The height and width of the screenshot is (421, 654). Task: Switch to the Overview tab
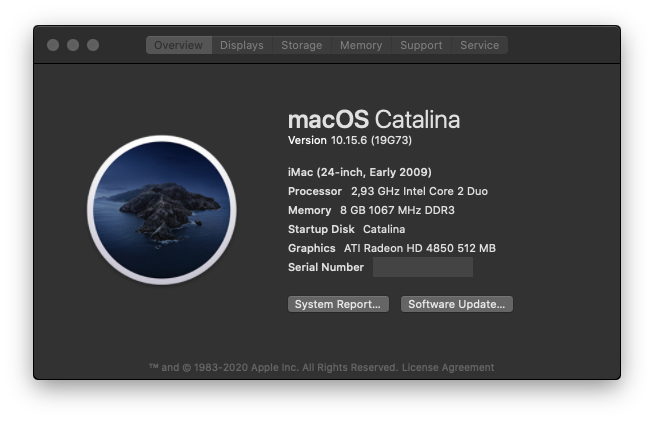[179, 45]
